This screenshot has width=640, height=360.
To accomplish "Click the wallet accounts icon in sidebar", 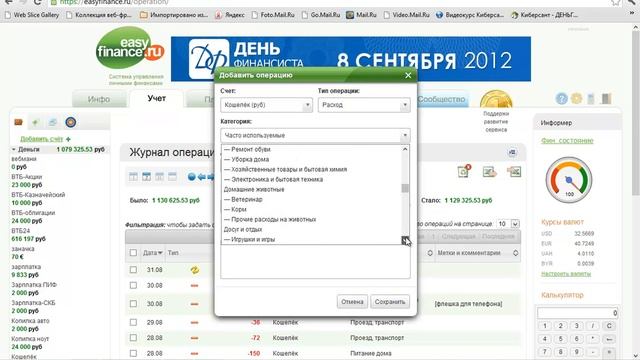I will click(18, 122).
